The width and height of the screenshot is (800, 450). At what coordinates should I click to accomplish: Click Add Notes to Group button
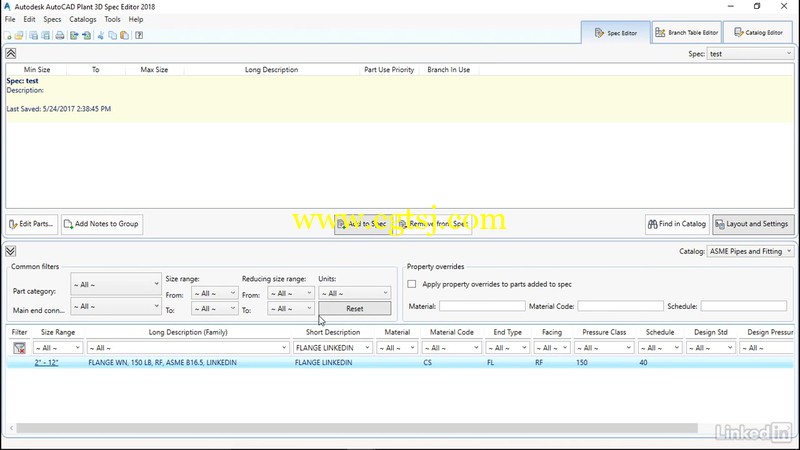pos(102,224)
